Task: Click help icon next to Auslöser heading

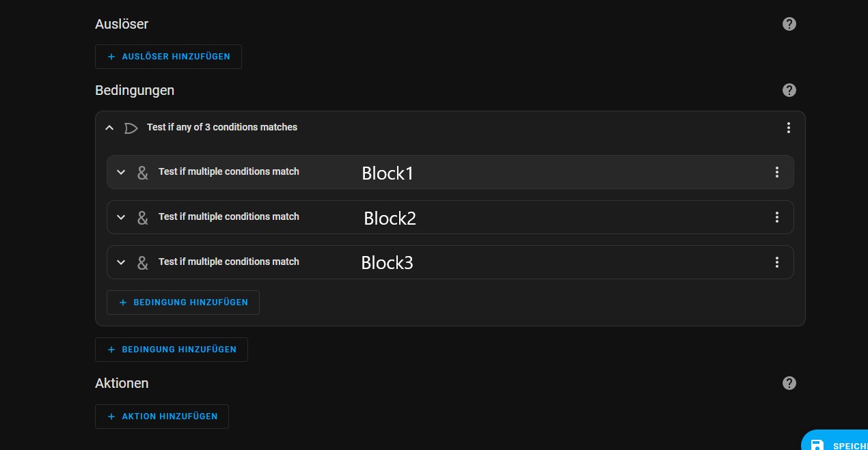Action: point(789,24)
